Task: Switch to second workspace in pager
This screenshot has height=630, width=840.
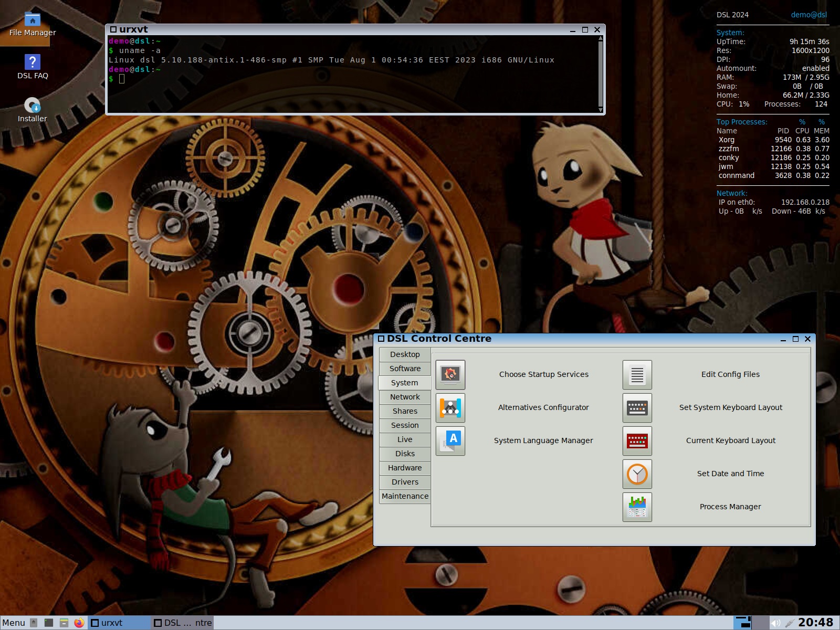Action: pyautogui.click(x=761, y=623)
